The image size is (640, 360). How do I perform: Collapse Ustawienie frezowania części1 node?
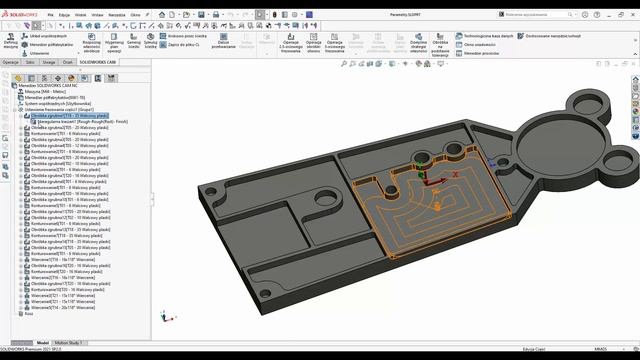[x=15, y=110]
